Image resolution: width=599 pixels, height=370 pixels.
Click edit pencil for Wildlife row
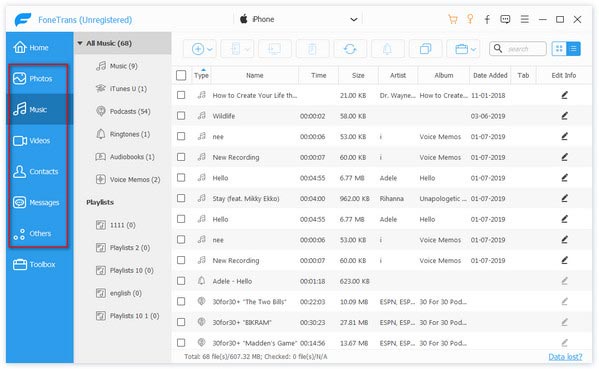click(x=564, y=116)
